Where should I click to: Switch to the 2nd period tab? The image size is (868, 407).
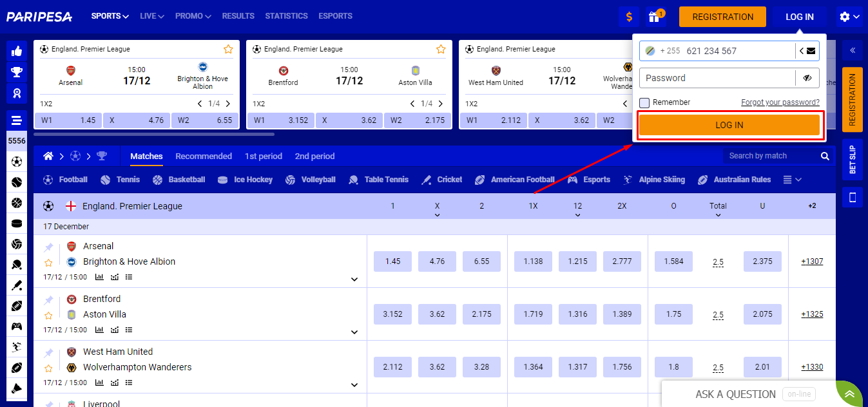pyautogui.click(x=315, y=156)
